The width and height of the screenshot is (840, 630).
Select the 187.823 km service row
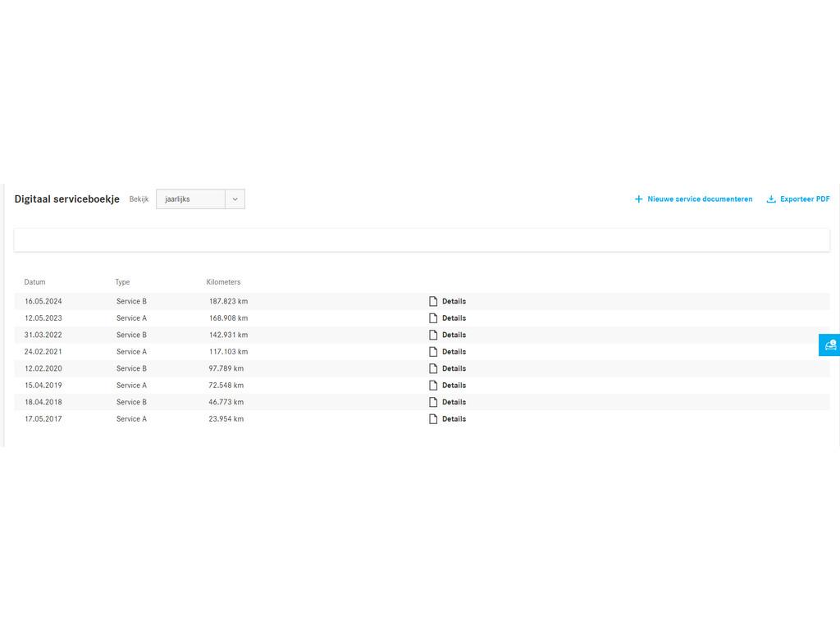(228, 301)
